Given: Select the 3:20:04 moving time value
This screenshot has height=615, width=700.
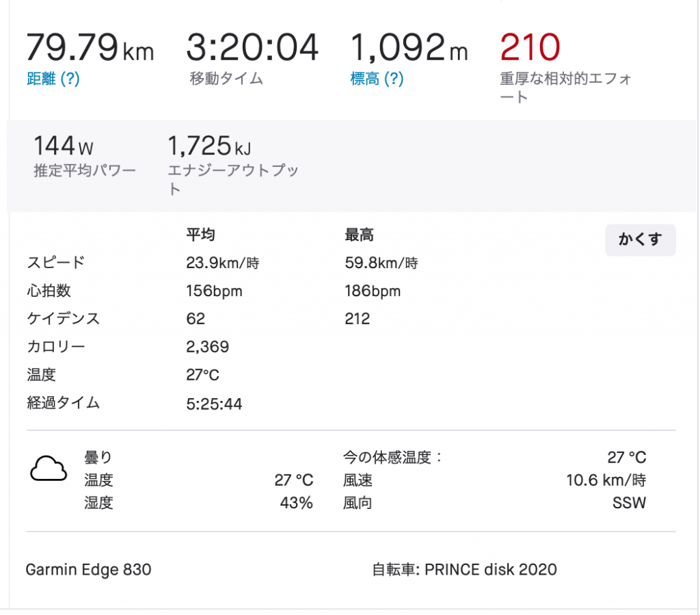Looking at the screenshot, I should (x=252, y=47).
